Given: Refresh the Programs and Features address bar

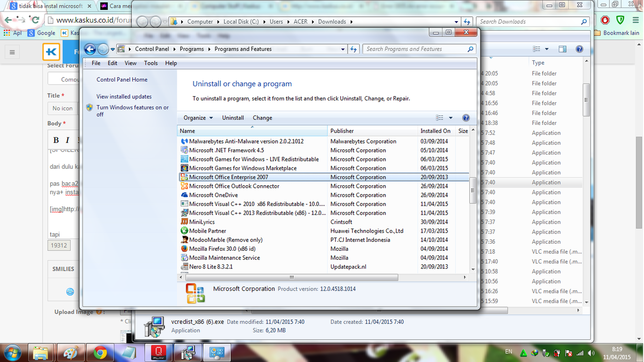Looking at the screenshot, I should 353,49.
